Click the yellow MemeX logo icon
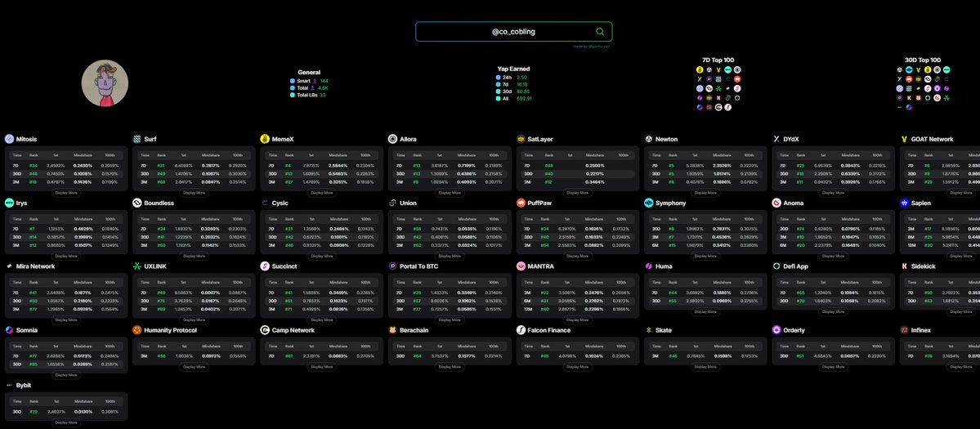This screenshot has height=429, width=980. (x=265, y=139)
